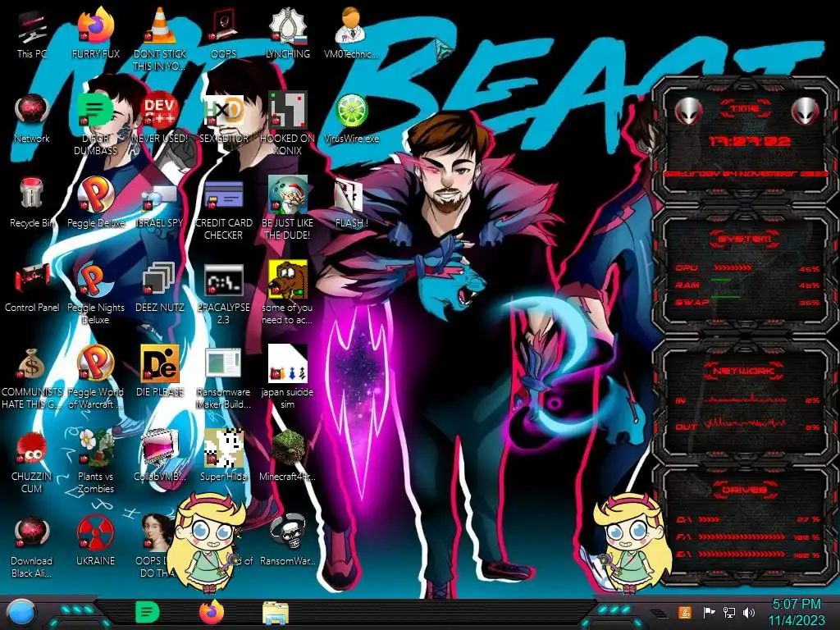840x630 pixels.
Task: Click the SWAP label in the System widget
Action: (x=692, y=303)
